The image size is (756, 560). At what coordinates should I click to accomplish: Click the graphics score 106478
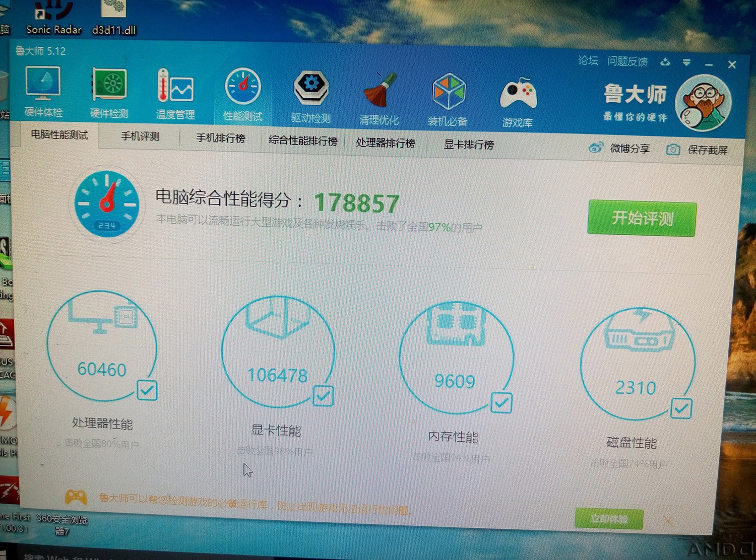coord(277,375)
